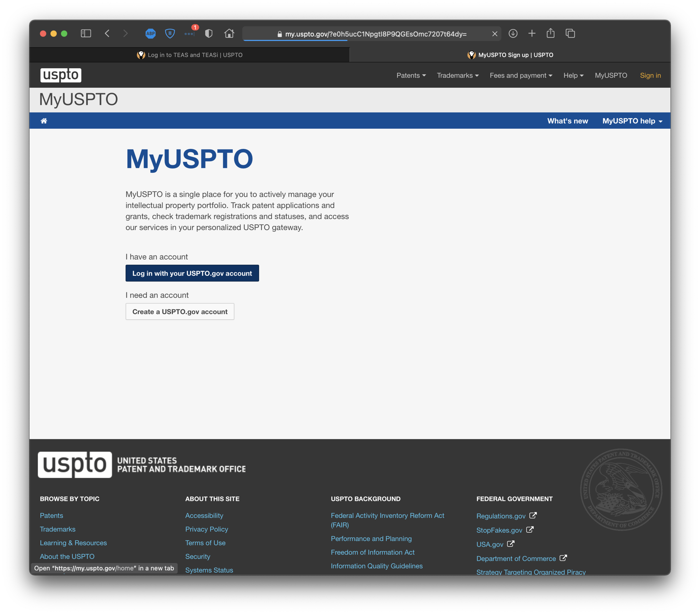This screenshot has height=614, width=700.
Task: Open the extension with red notification badge
Action: coord(190,32)
